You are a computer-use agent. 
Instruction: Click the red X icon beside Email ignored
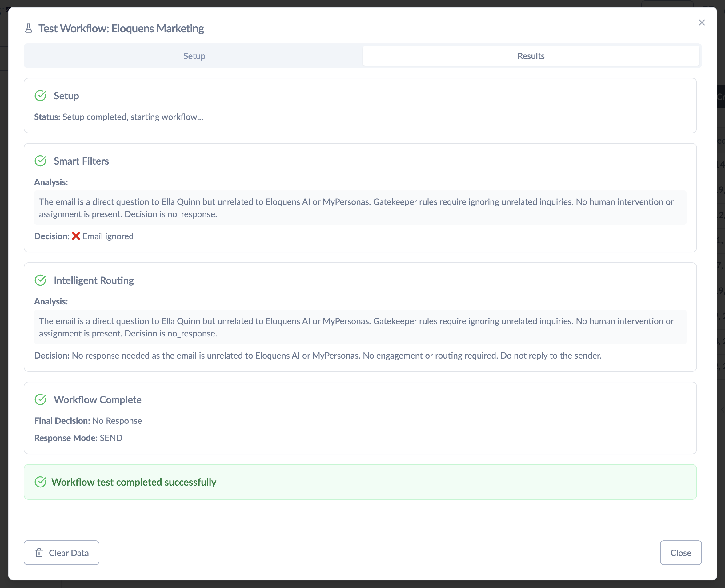pos(76,236)
